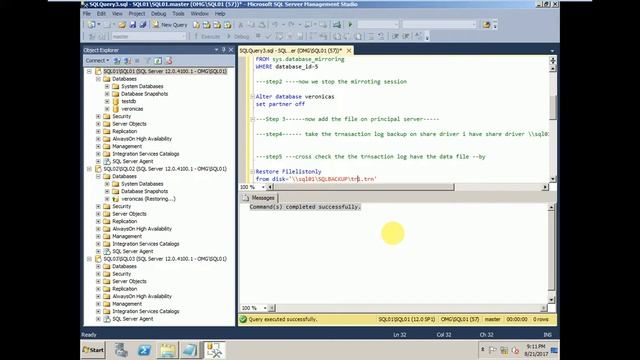
Task: Click the Execute button
Action: 207,36
